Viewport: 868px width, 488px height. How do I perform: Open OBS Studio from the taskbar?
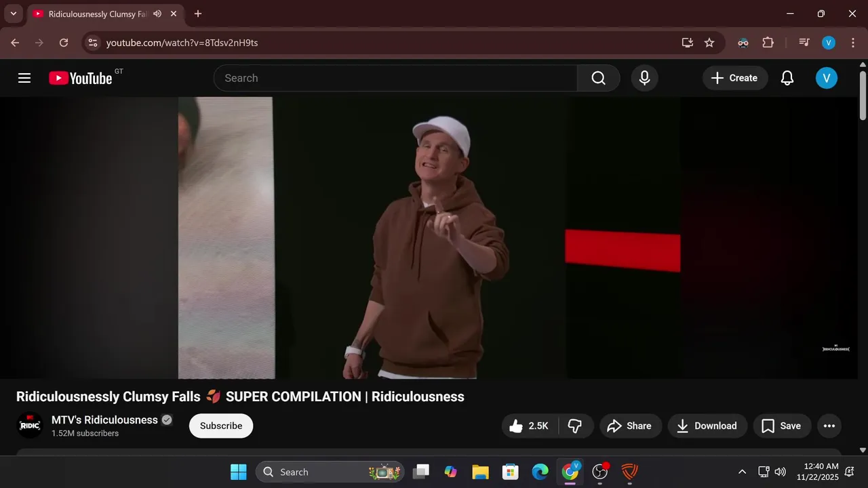(x=600, y=472)
